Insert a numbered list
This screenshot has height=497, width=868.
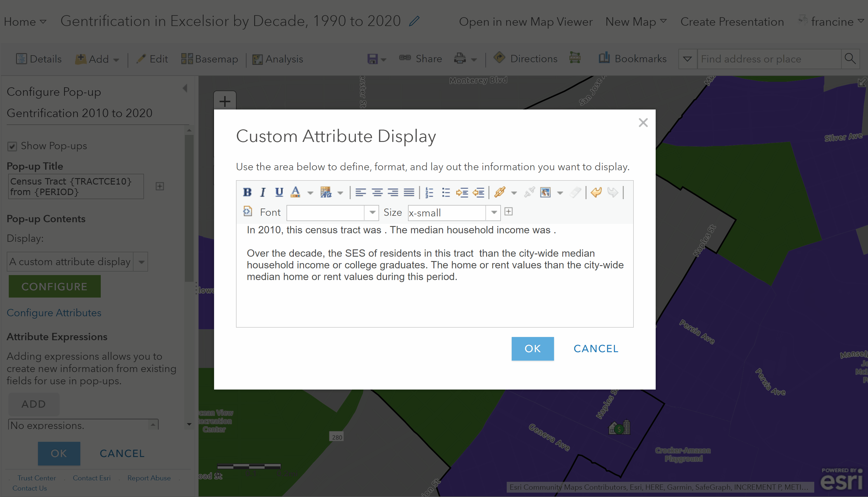(429, 192)
